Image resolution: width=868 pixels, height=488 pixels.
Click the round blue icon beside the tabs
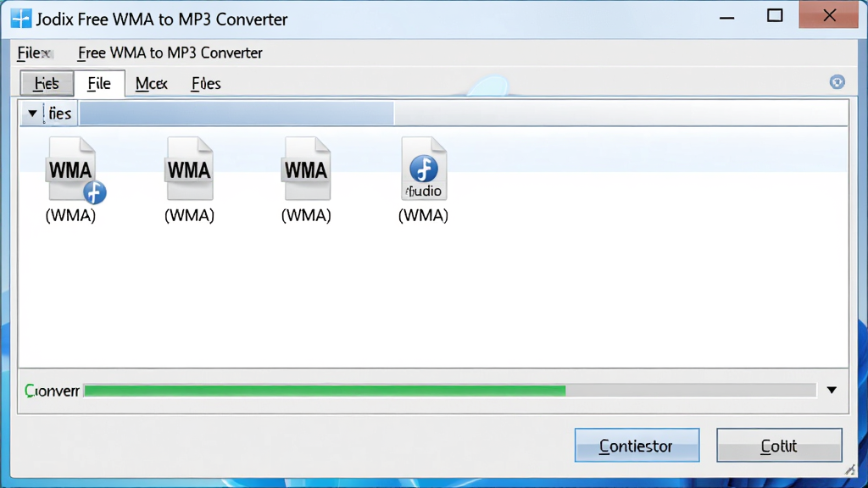(x=837, y=82)
